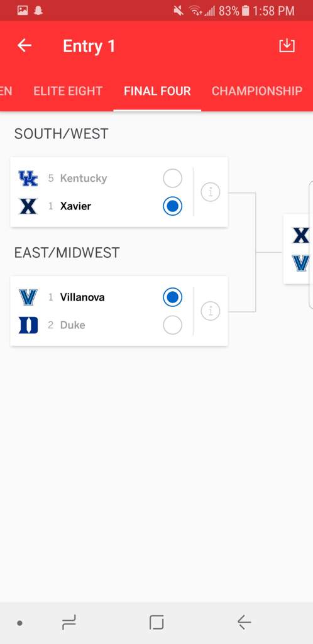313x644 pixels.
Task: Tap the Android recent apps button
Action: click(69, 623)
